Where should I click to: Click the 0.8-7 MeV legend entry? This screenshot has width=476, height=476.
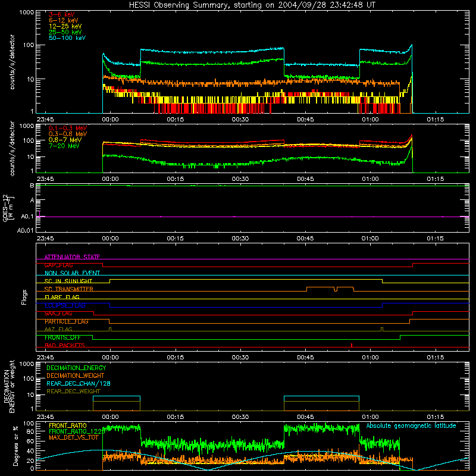tap(65, 140)
